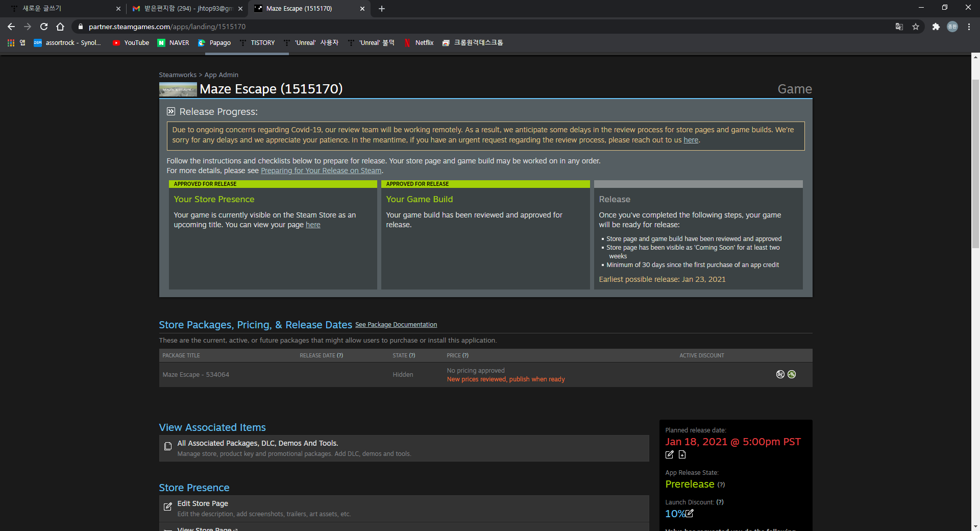This screenshot has width=980, height=531.
Task: Open All Associated Packages, DLC, Demos And Tools
Action: click(x=258, y=443)
